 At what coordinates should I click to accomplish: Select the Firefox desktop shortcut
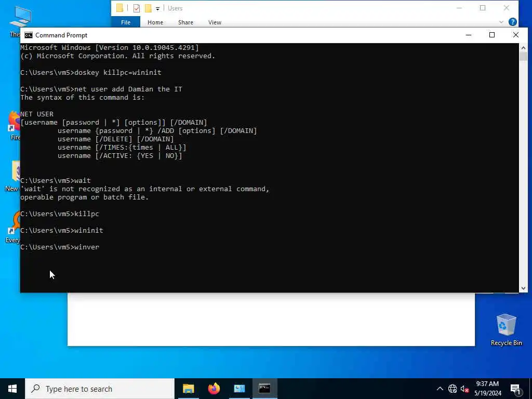(15, 126)
